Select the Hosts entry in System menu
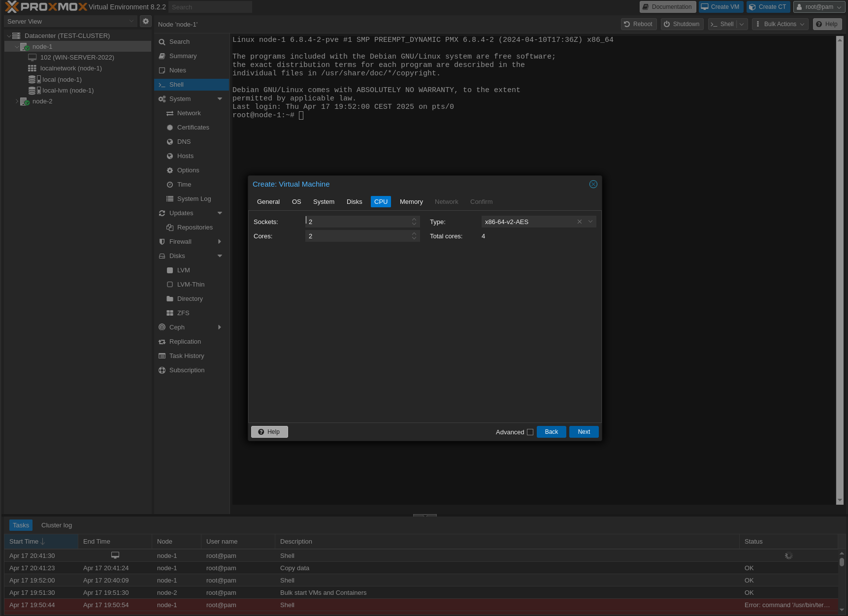 185,156
